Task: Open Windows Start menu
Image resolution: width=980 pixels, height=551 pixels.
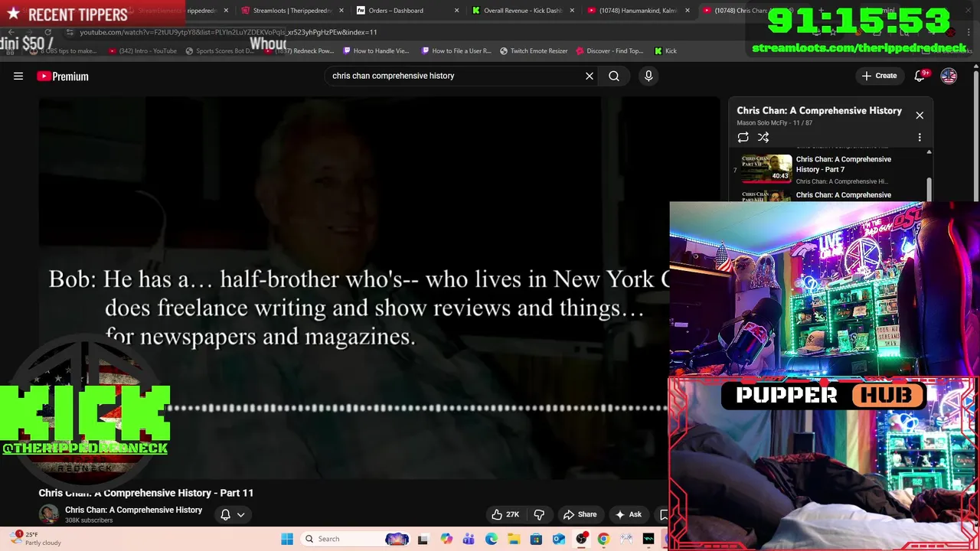Action: pos(287,540)
